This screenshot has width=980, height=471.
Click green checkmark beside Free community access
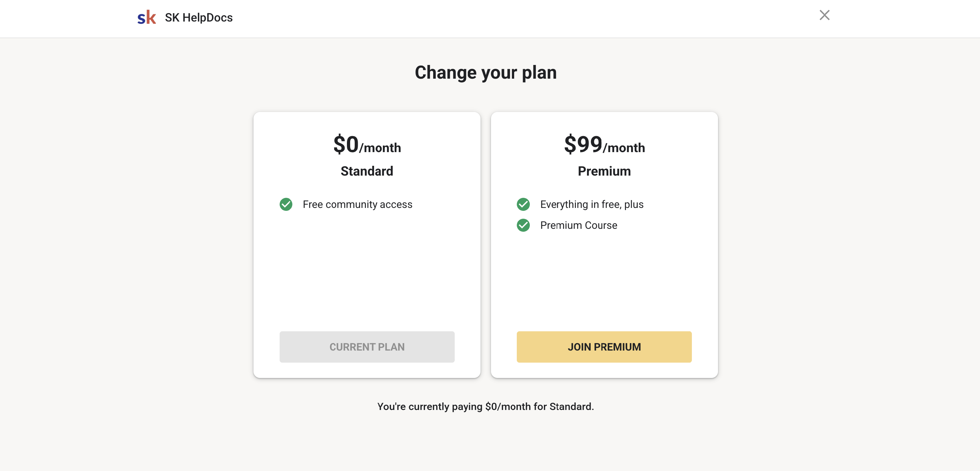coord(286,205)
